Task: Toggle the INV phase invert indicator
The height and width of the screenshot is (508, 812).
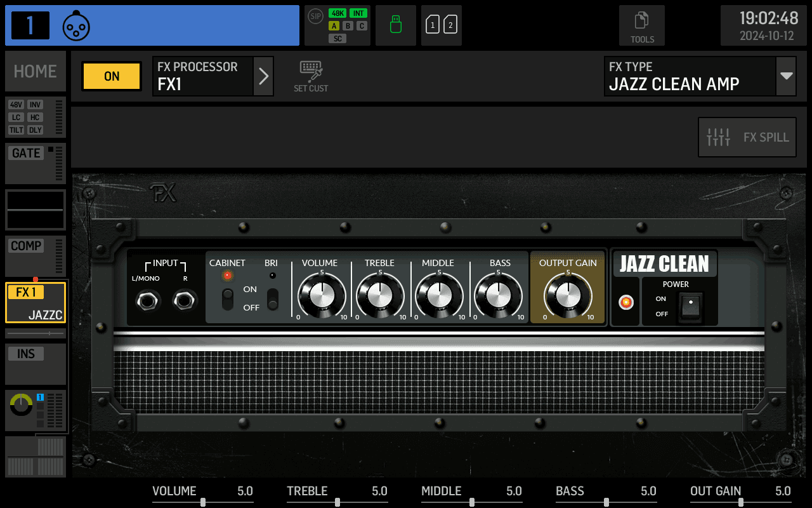Action: [35, 105]
